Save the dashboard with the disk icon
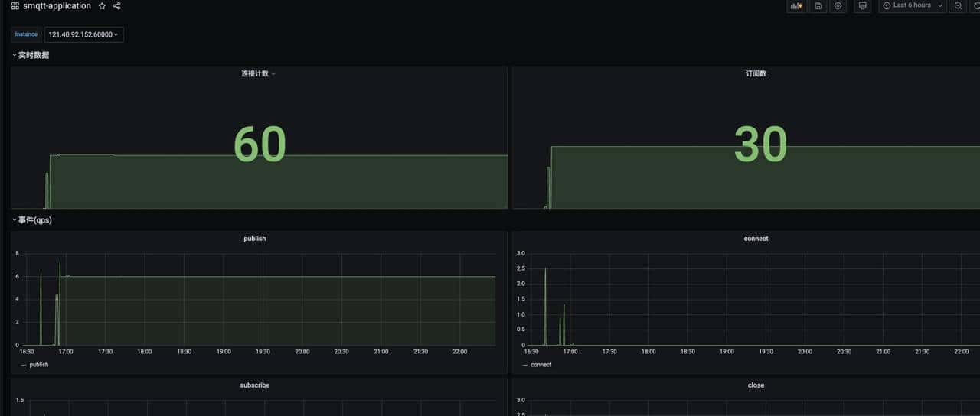Screen dimensions: 980x416 coord(818,6)
